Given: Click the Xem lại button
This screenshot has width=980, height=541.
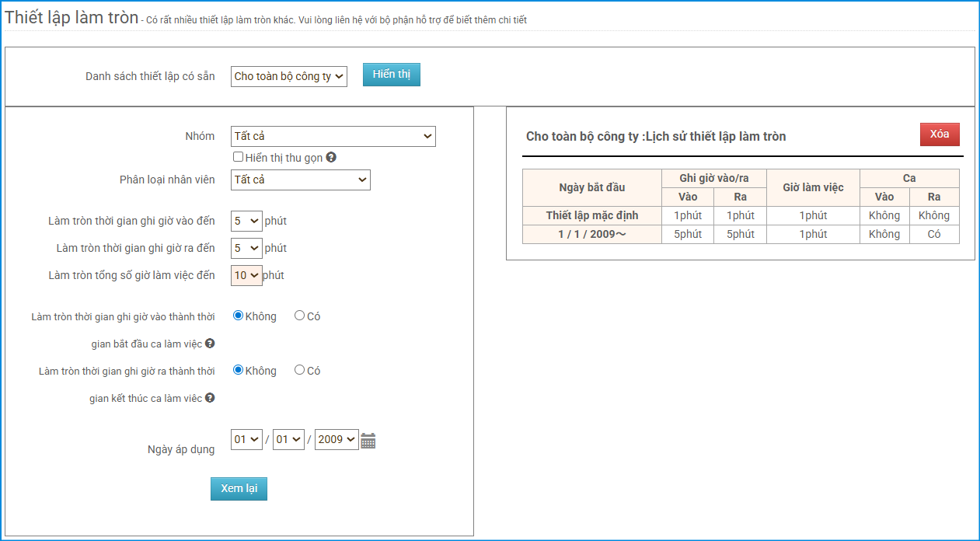Looking at the screenshot, I should [239, 488].
